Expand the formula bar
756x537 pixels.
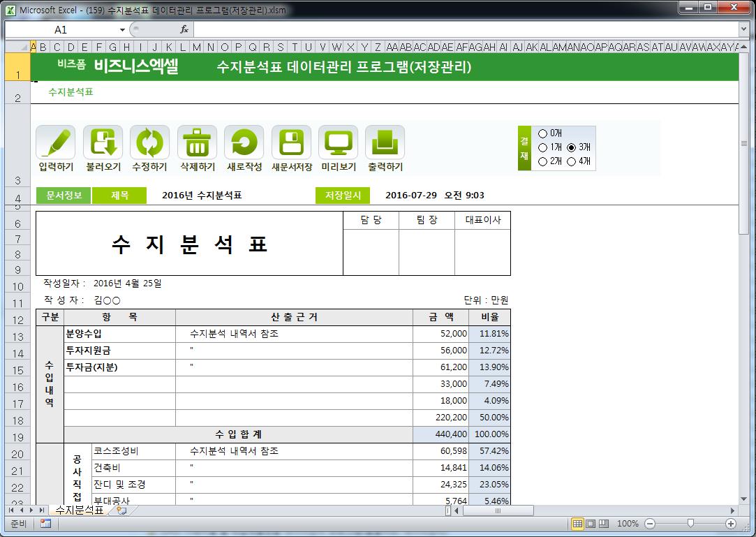tap(743, 30)
